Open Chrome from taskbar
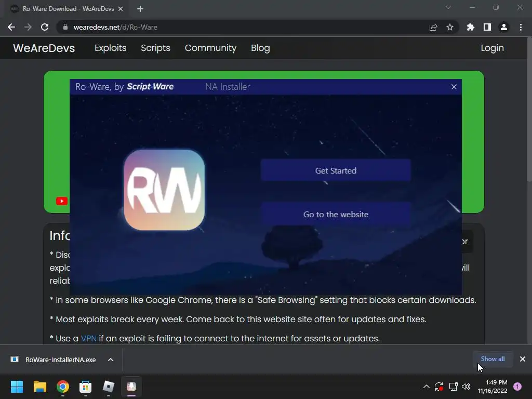Viewport: 532px width, 399px height. [63, 387]
